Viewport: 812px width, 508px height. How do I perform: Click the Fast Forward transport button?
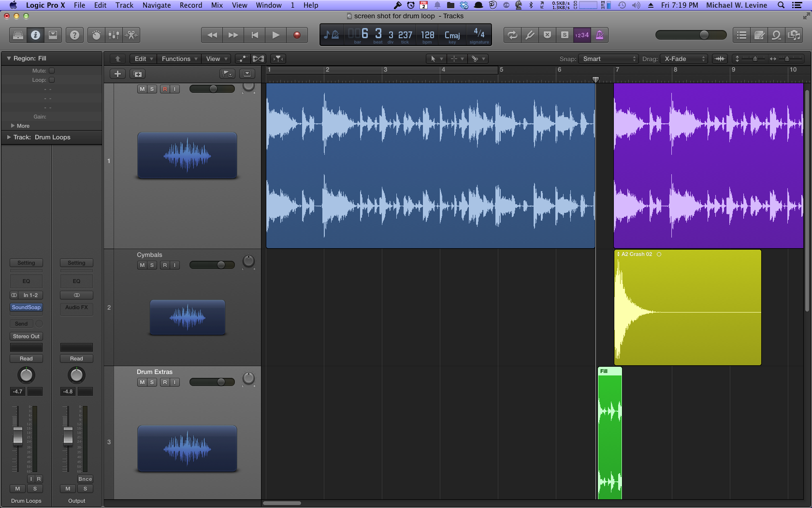233,35
